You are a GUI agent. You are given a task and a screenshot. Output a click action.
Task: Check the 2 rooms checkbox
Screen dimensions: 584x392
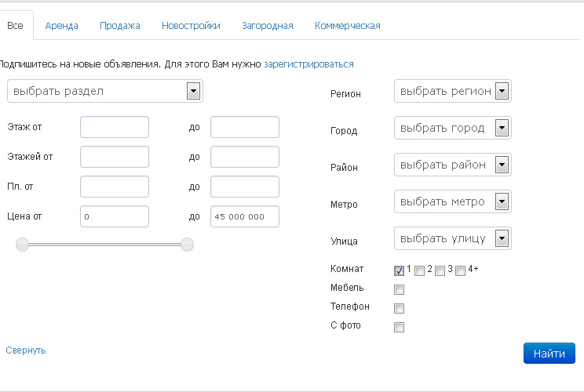point(419,270)
